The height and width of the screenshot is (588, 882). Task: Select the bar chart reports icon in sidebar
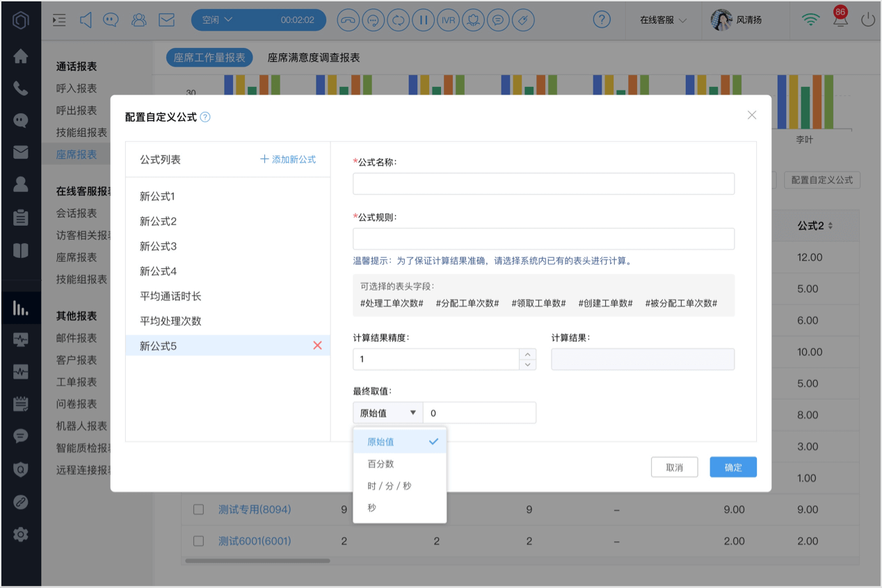click(x=21, y=309)
